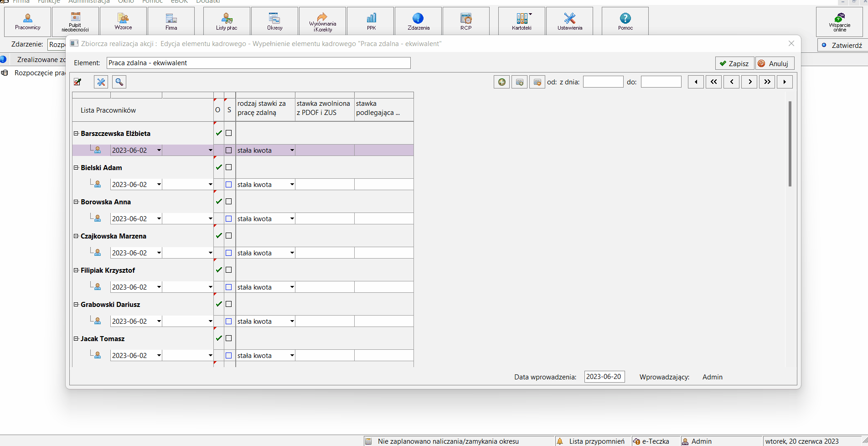
Task: Collapse Barszczewska Elżbieta tree node
Action: point(76,134)
